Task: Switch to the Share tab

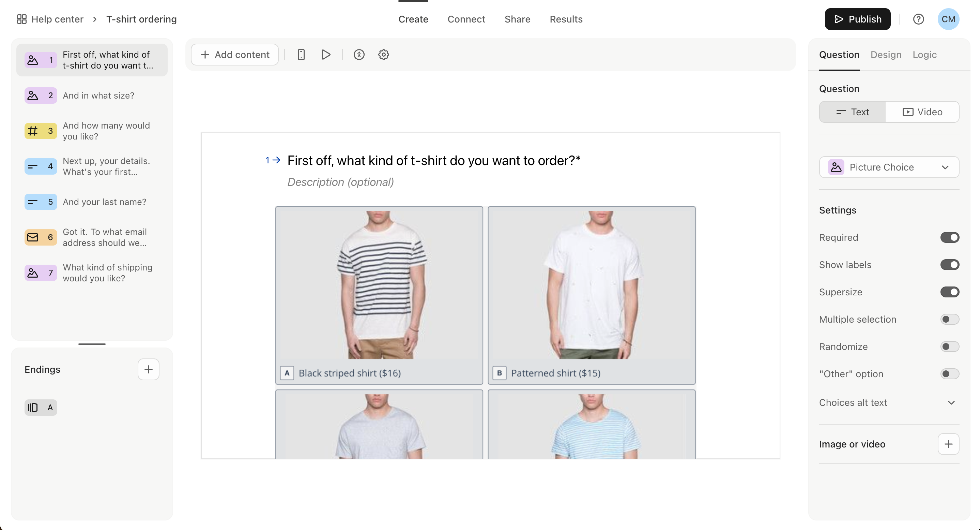Action: [x=517, y=19]
